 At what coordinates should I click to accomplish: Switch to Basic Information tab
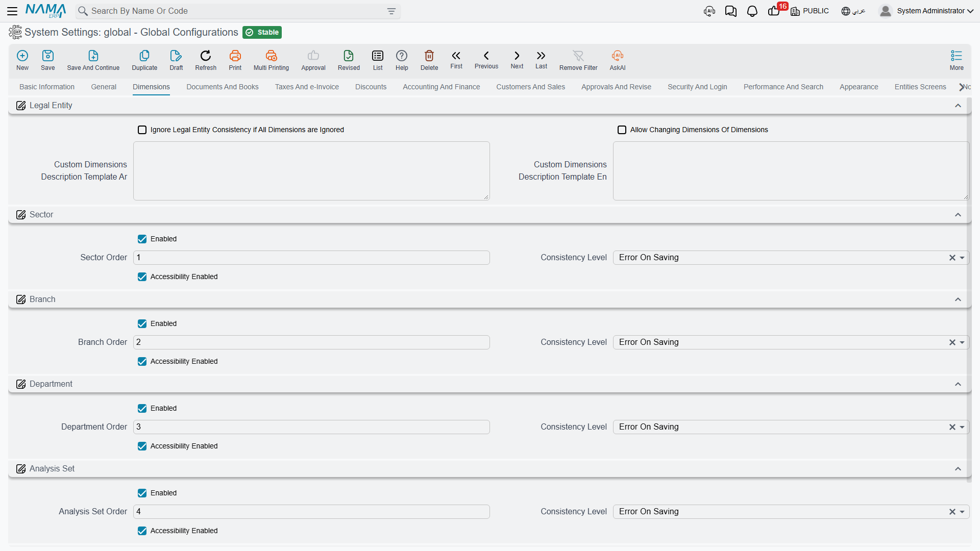click(x=47, y=87)
